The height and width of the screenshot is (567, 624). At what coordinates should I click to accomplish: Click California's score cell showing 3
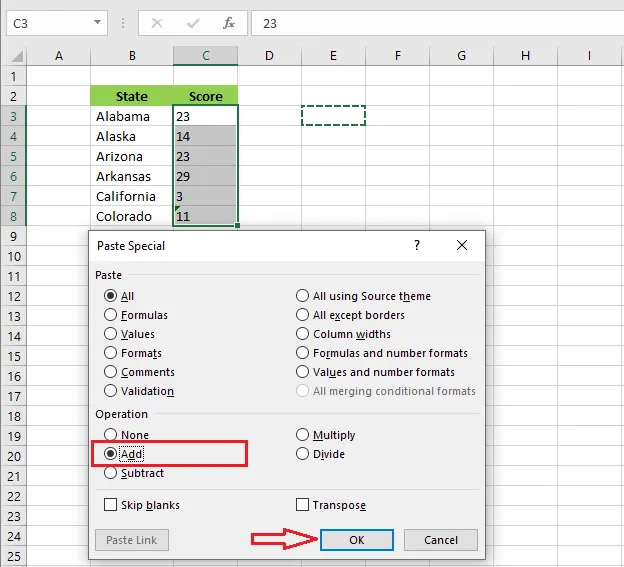point(206,196)
